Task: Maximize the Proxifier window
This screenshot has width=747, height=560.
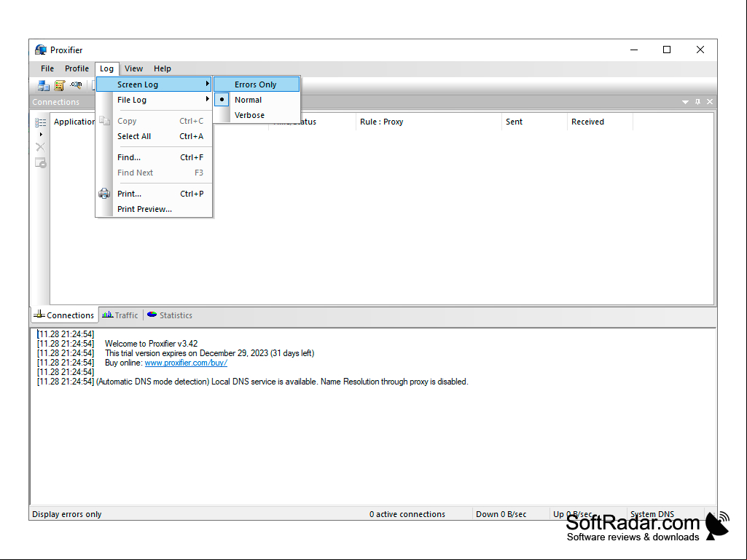Action: pos(667,50)
